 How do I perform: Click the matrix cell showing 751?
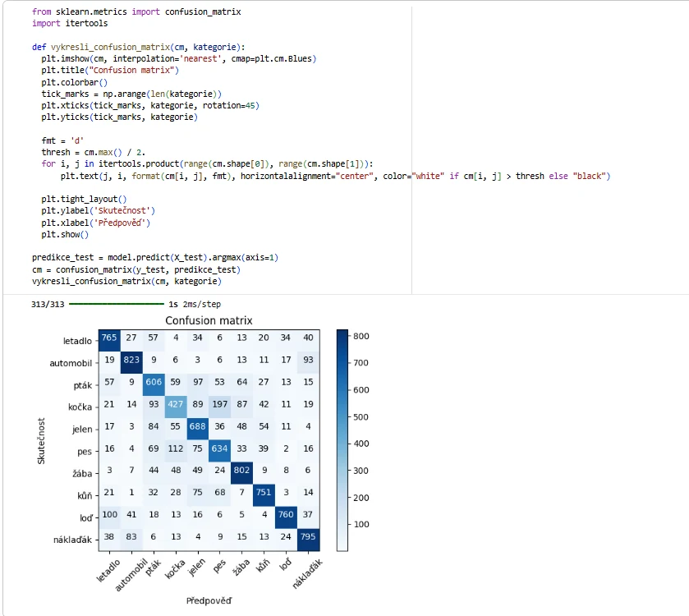point(264,494)
